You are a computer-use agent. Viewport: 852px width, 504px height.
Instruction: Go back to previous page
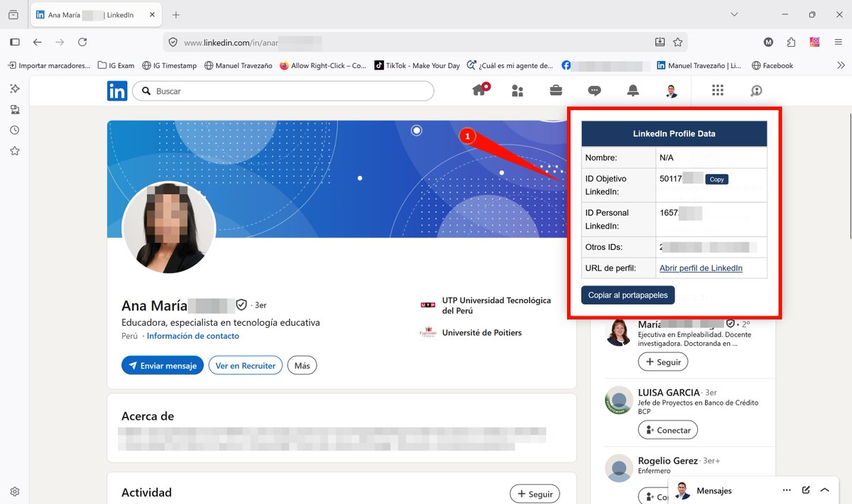tap(37, 43)
